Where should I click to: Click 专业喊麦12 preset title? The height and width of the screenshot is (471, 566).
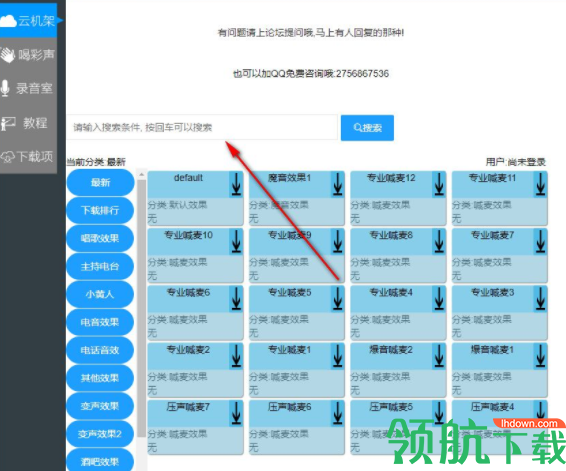coord(391,178)
